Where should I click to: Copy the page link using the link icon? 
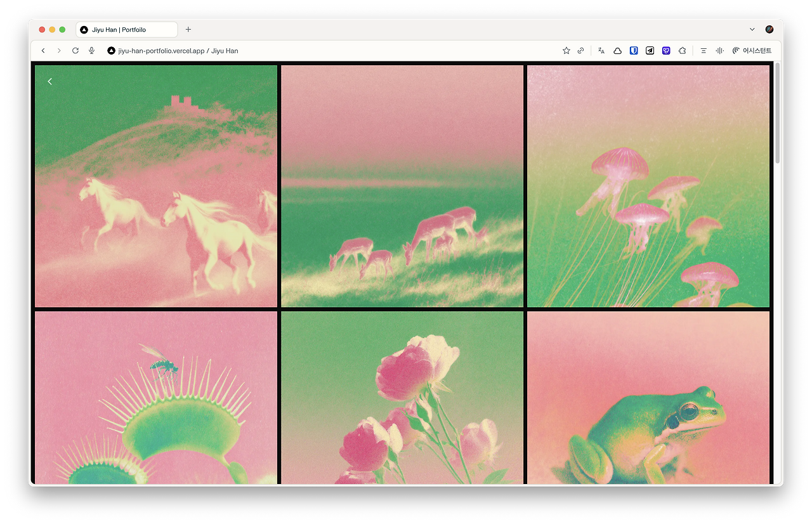pyautogui.click(x=581, y=50)
